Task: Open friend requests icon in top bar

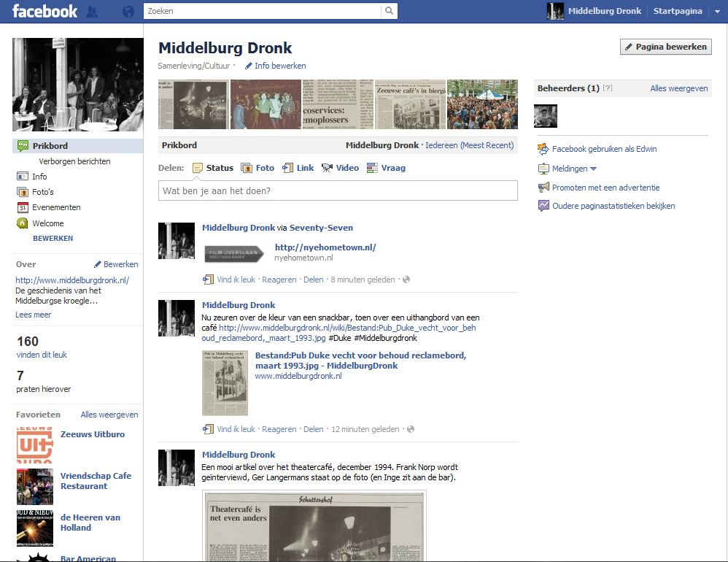Action: point(92,12)
